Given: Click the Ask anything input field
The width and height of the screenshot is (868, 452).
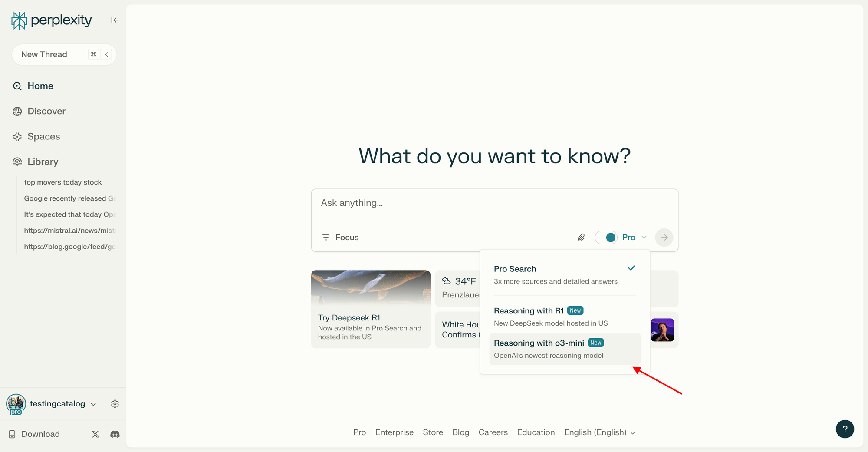Looking at the screenshot, I should coord(495,203).
